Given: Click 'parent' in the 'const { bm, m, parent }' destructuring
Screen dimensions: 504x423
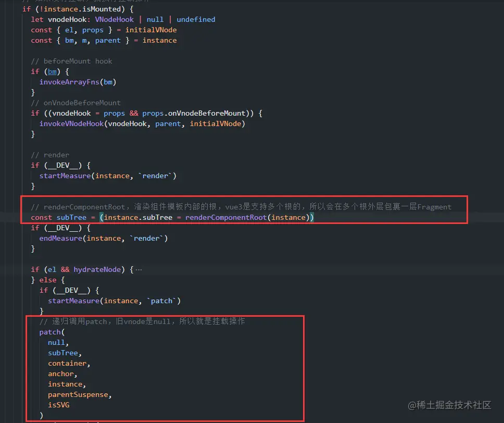Looking at the screenshot, I should coord(108,41).
